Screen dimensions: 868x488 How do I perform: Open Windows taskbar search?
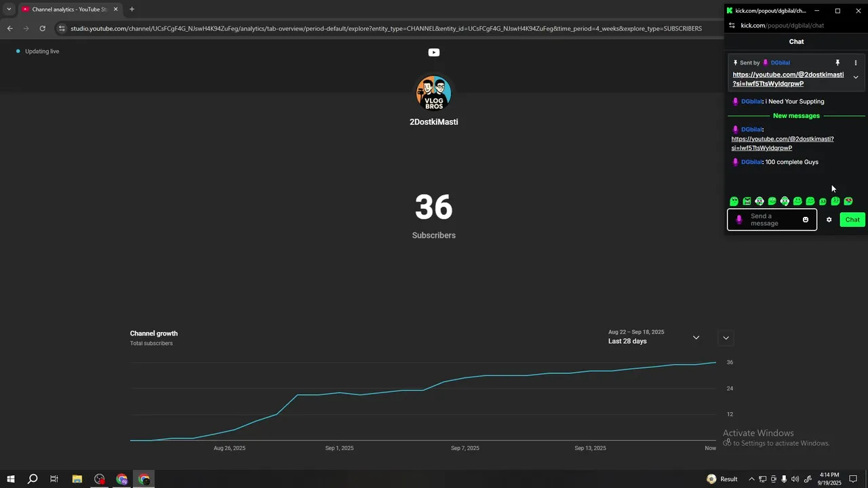(x=32, y=479)
